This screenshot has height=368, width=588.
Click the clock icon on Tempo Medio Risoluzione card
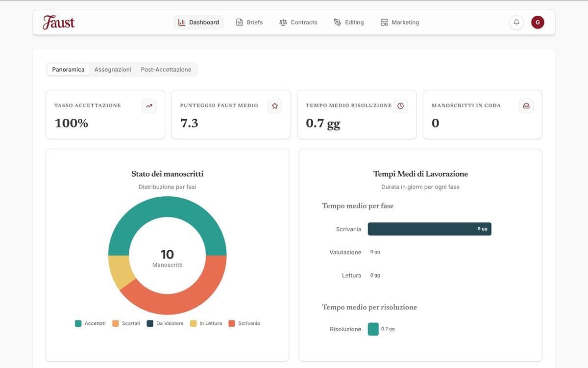tap(400, 105)
